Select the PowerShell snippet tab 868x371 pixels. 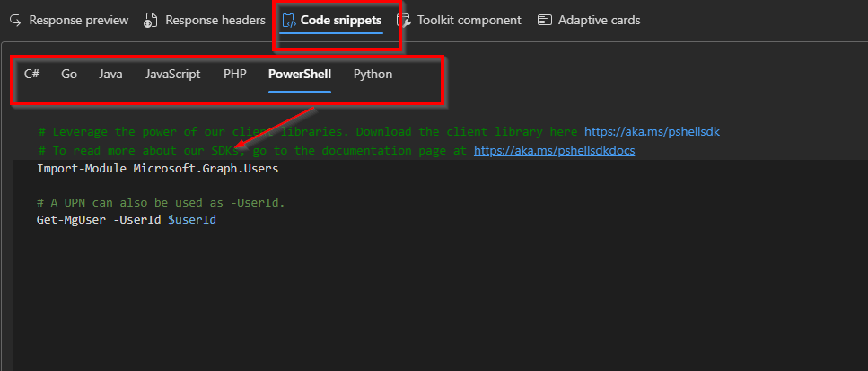299,75
